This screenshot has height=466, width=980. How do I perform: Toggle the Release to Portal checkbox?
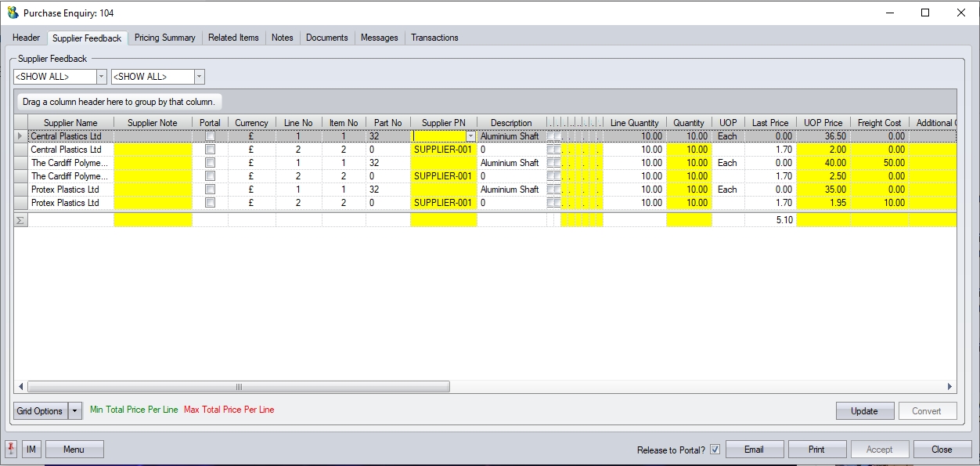click(715, 450)
